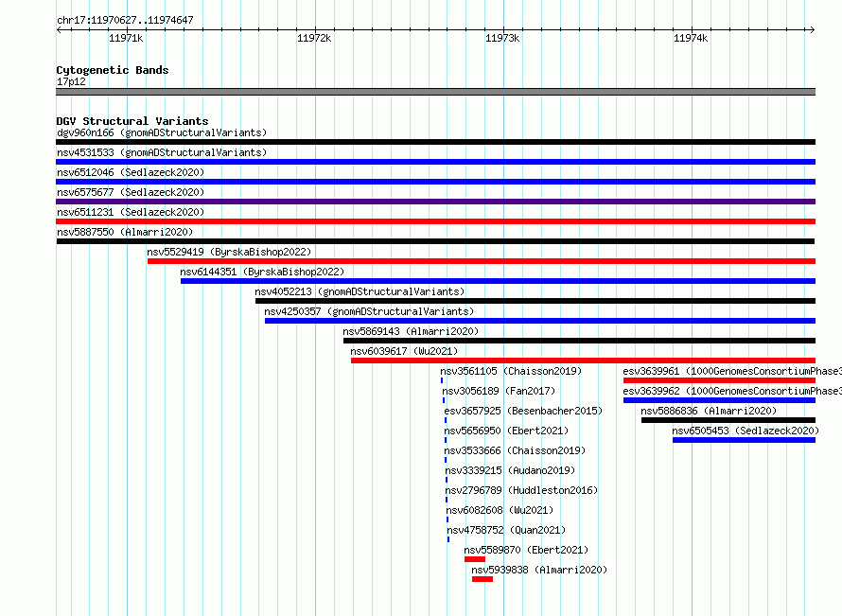The height and width of the screenshot is (616, 842).
Task: Open nsv5886836 (Almarri2020) label
Action: click(709, 411)
